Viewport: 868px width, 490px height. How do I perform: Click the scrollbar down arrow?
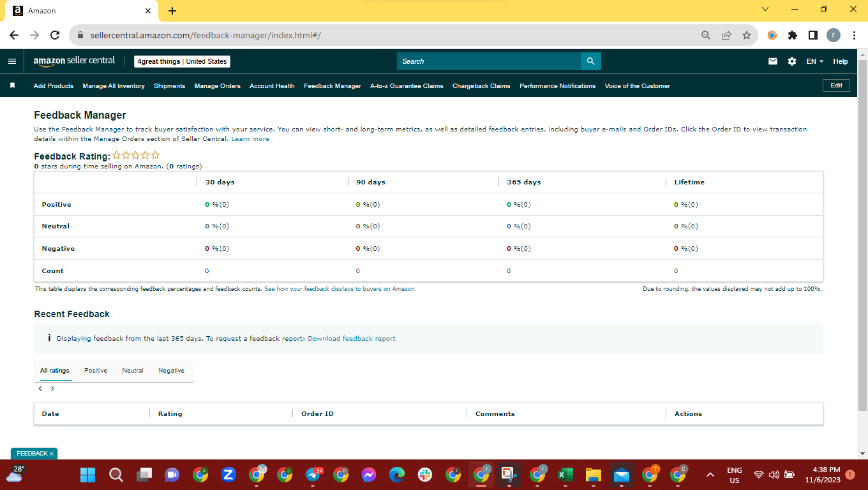(x=863, y=453)
